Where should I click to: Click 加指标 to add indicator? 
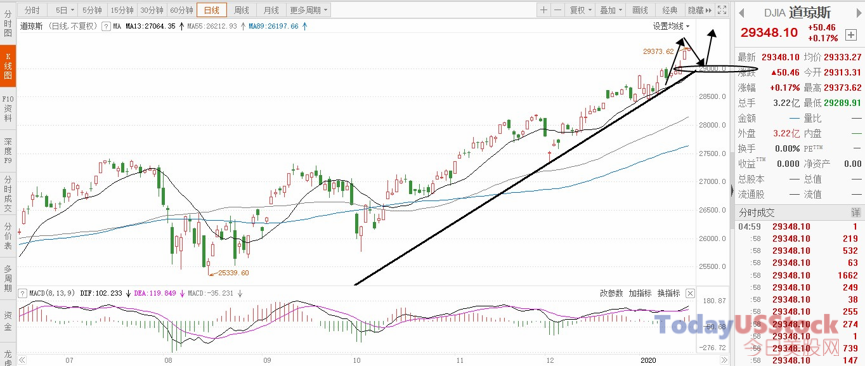tap(640, 293)
